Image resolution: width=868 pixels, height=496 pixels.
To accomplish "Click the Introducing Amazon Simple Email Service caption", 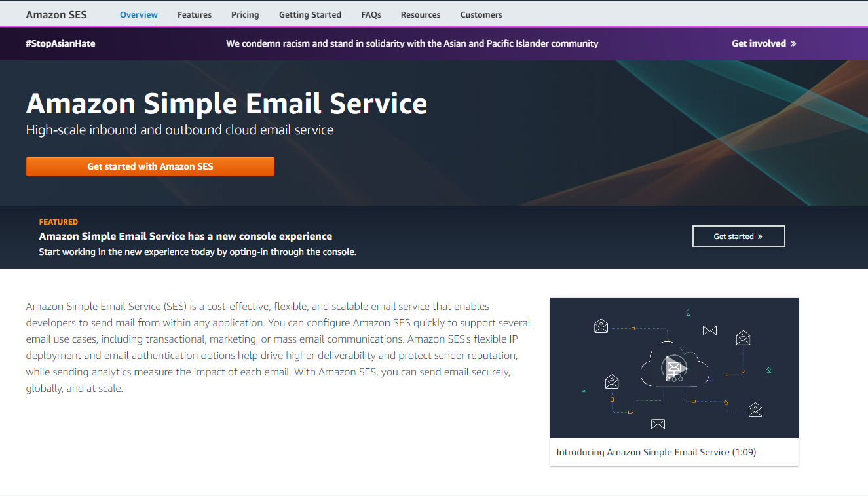I will tap(656, 452).
